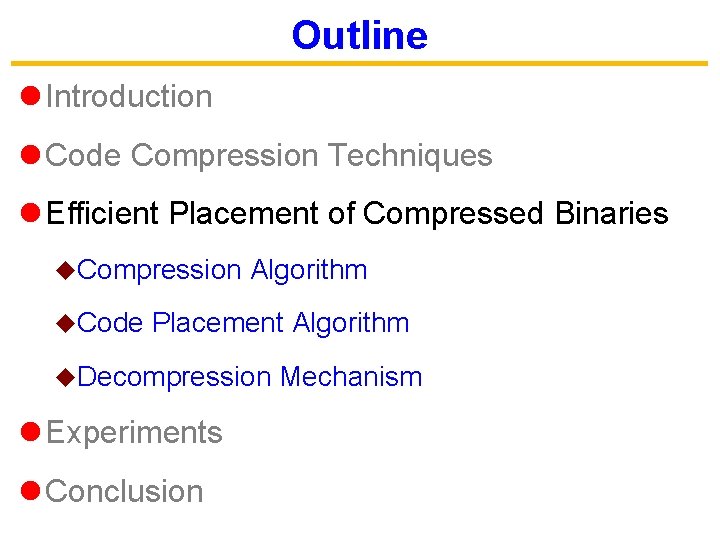Click the yellow horizontal line under title

click(359, 64)
